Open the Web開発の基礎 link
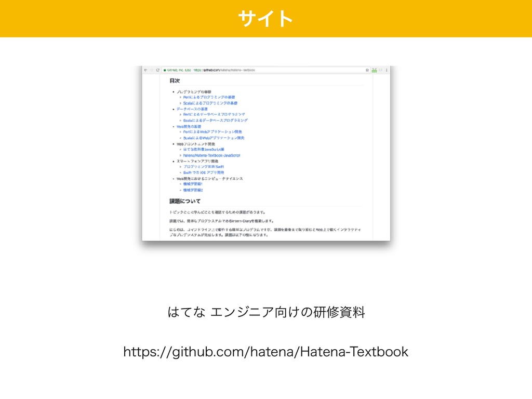The image size is (532, 399). click(189, 126)
